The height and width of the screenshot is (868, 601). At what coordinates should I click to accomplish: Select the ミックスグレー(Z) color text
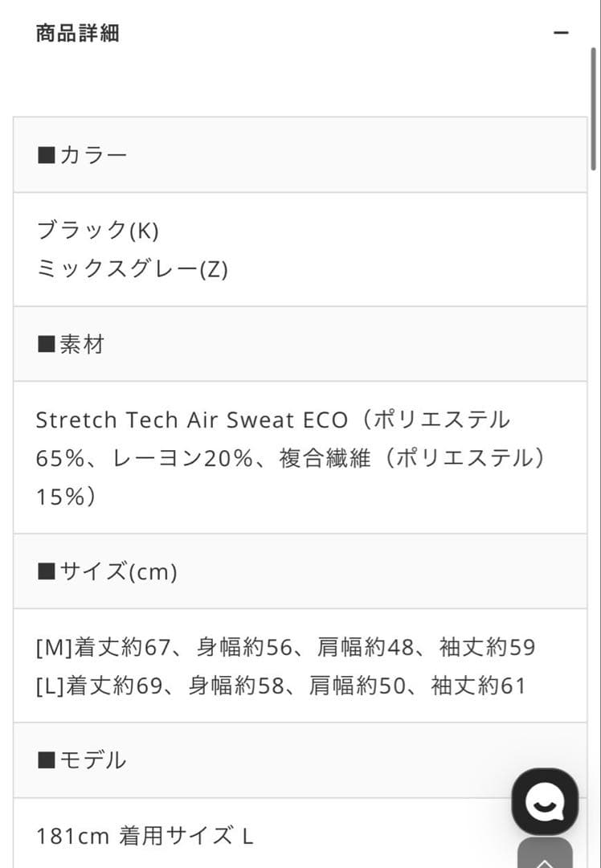(x=133, y=268)
